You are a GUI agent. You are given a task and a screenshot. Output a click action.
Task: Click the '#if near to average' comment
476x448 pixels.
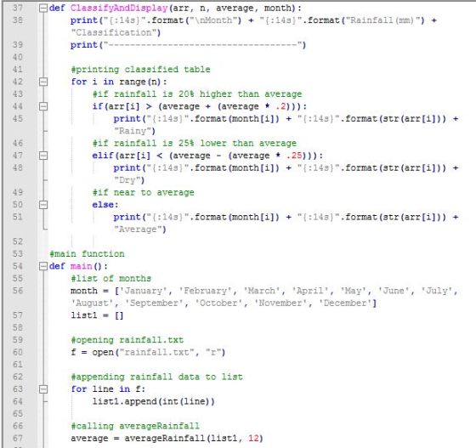pos(144,192)
